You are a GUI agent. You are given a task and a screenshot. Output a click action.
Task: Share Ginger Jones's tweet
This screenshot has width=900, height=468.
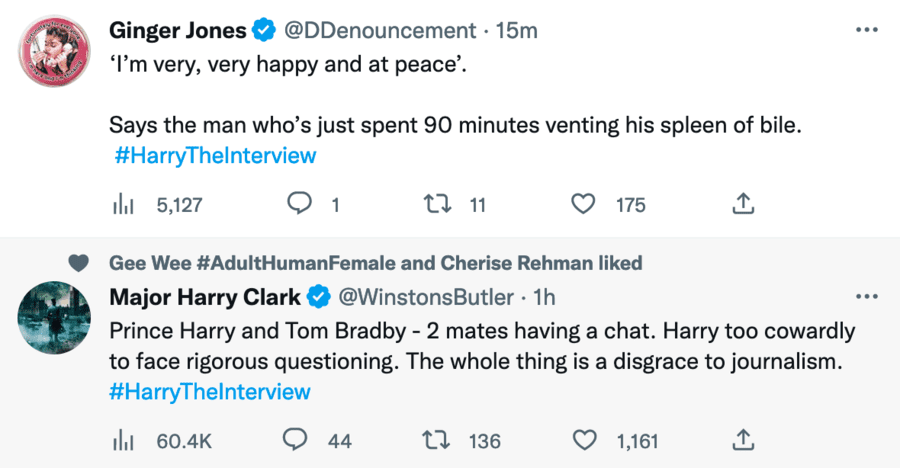[x=743, y=205]
